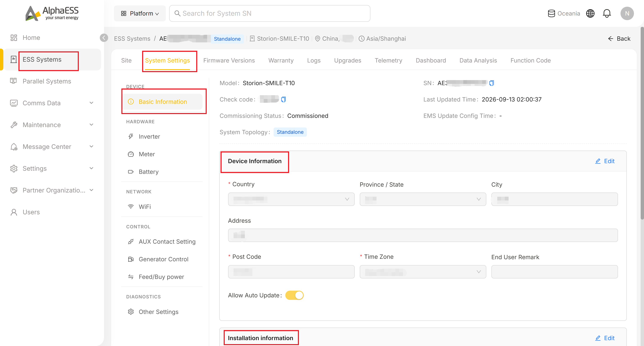
Task: Edit the Installation information section
Action: pos(605,338)
